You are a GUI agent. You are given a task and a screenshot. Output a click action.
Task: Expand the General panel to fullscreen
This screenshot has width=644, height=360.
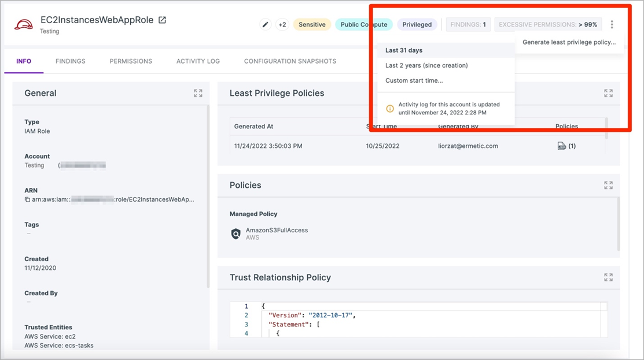(x=198, y=93)
